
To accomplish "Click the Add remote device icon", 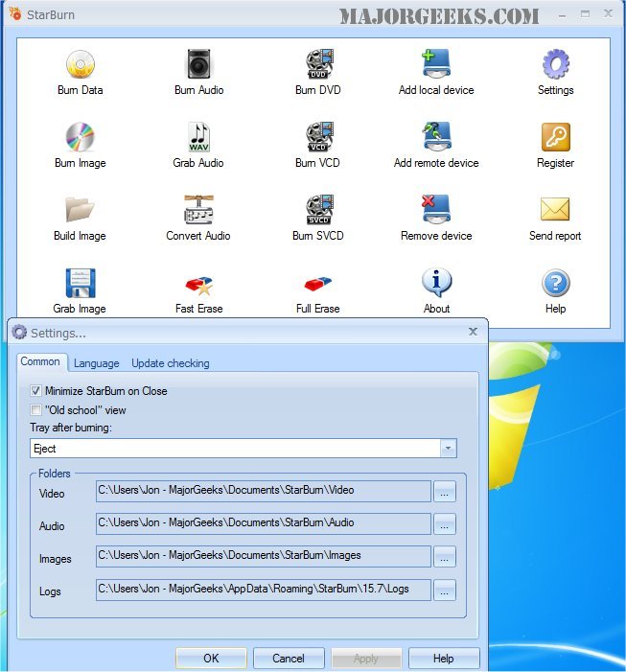I will pos(436,137).
